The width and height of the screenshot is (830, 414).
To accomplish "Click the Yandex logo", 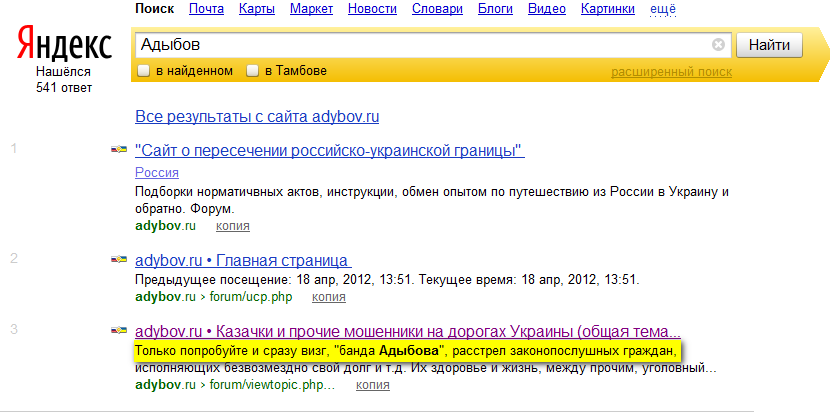I will [x=65, y=45].
